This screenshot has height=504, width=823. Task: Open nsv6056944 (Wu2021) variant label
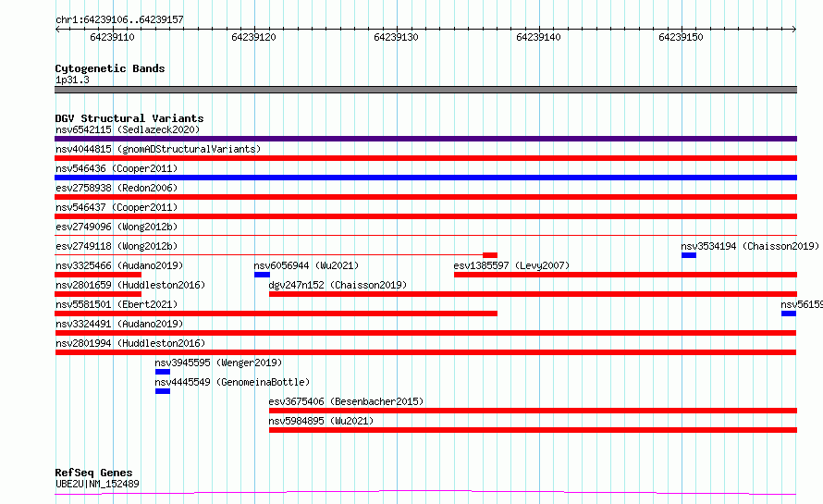(x=306, y=265)
